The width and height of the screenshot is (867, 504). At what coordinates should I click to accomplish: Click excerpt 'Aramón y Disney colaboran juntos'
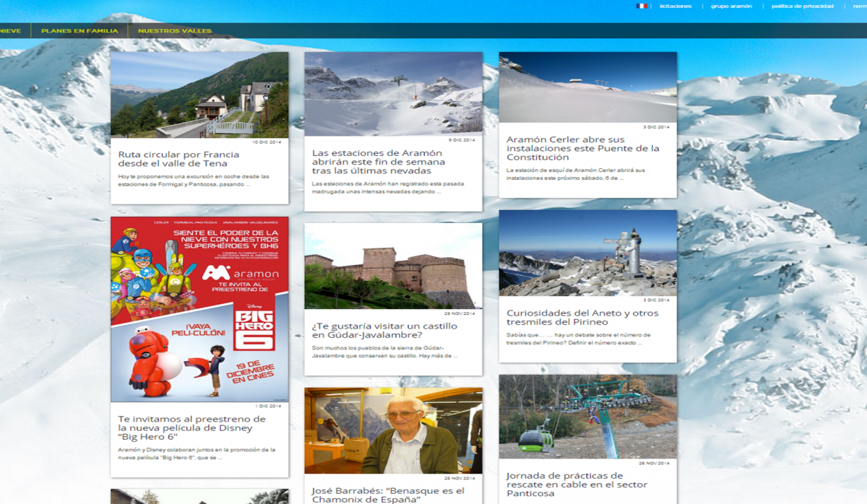tap(197, 453)
